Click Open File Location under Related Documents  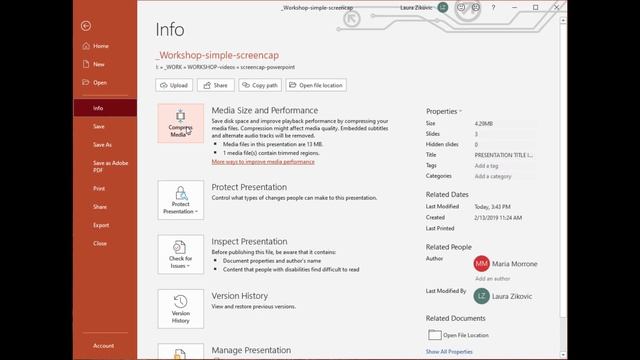click(x=458, y=335)
